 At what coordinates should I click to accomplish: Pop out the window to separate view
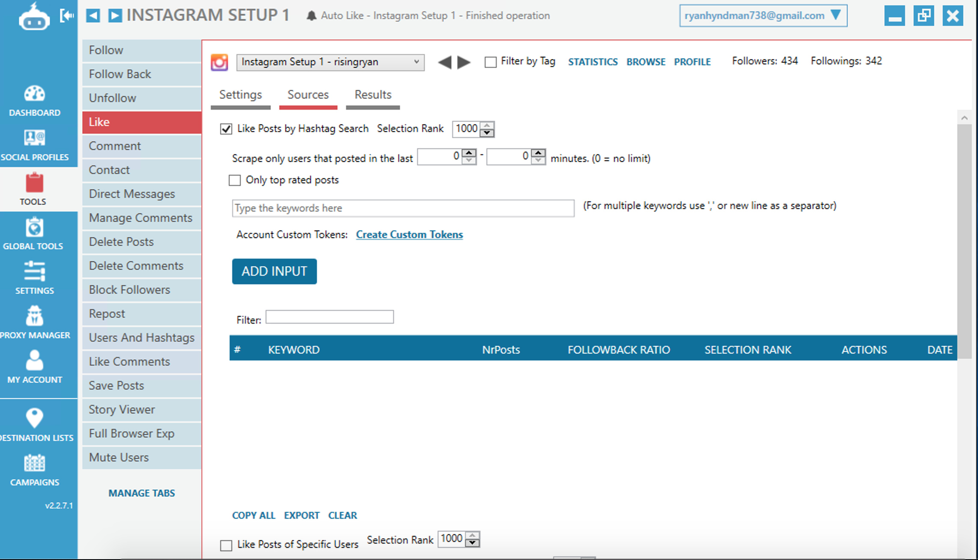(924, 16)
